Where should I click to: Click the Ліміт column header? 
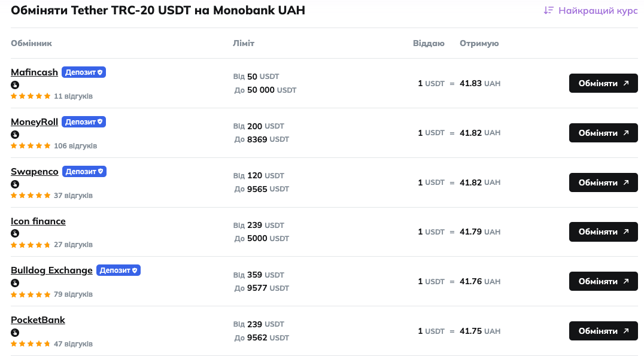(x=244, y=44)
